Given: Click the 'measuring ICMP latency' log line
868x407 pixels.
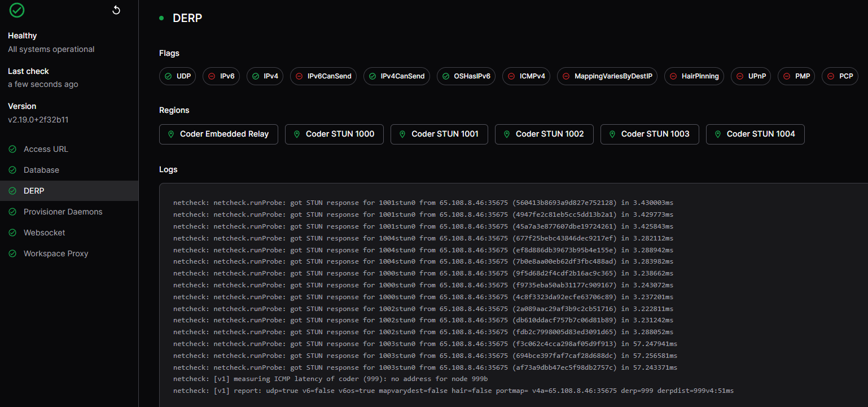Looking at the screenshot, I should pyautogui.click(x=331, y=379).
